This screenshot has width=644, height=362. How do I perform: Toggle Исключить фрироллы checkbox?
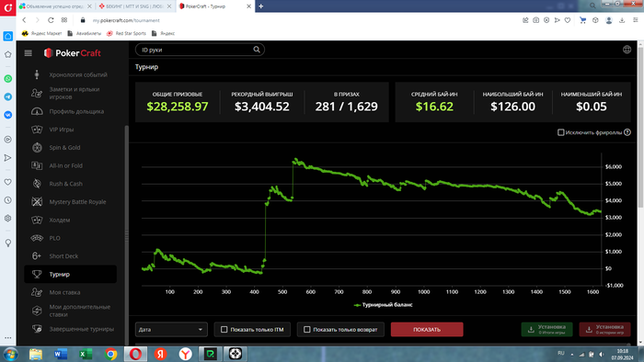coord(560,132)
